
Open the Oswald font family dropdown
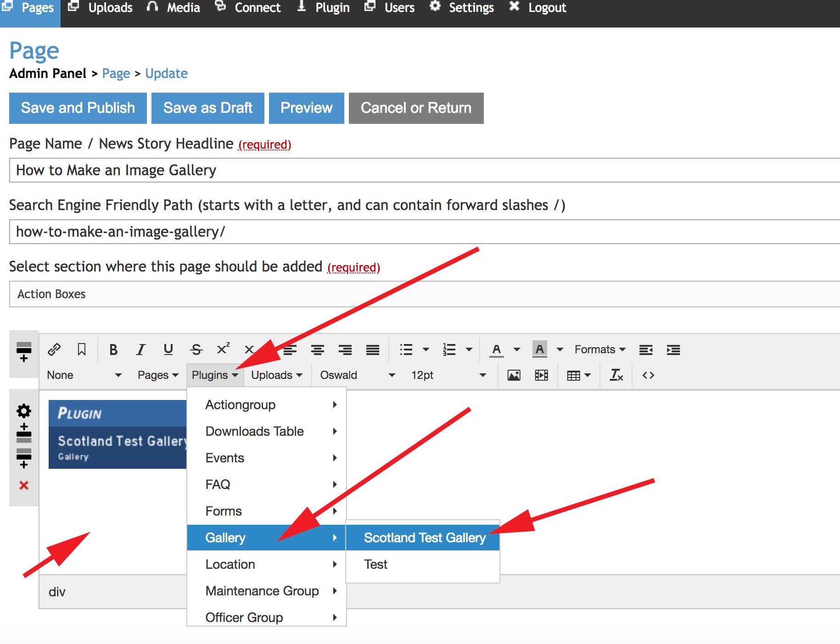(x=358, y=375)
